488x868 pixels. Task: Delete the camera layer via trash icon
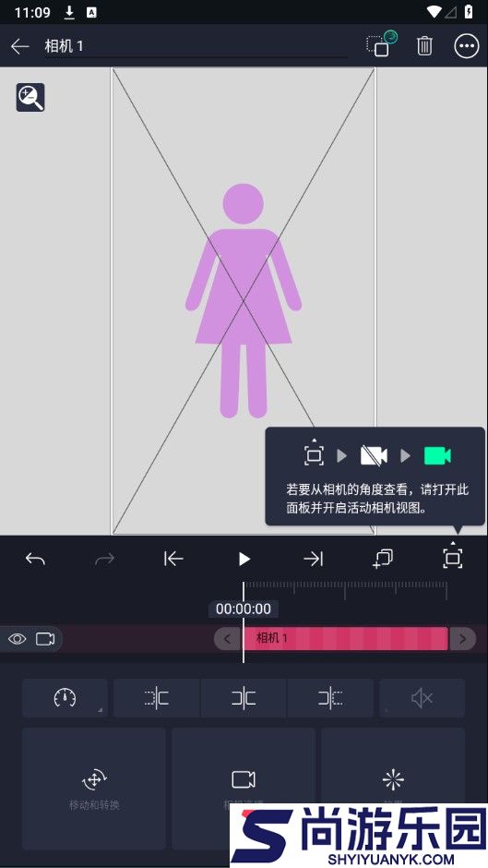424,46
